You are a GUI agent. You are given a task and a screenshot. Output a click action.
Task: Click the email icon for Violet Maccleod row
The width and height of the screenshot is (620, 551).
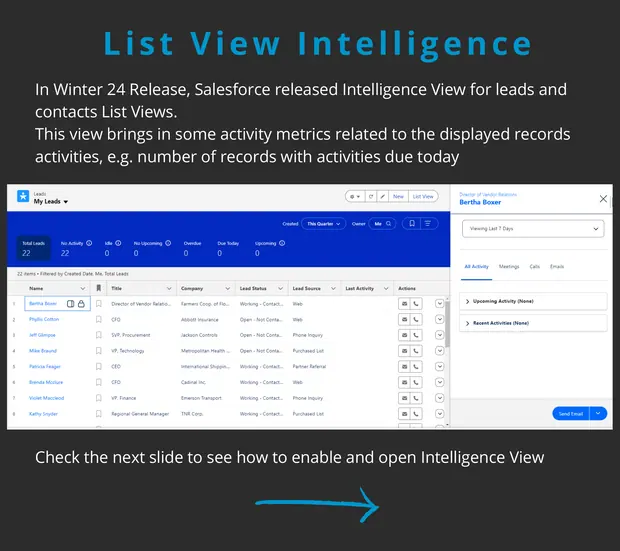(x=404, y=398)
